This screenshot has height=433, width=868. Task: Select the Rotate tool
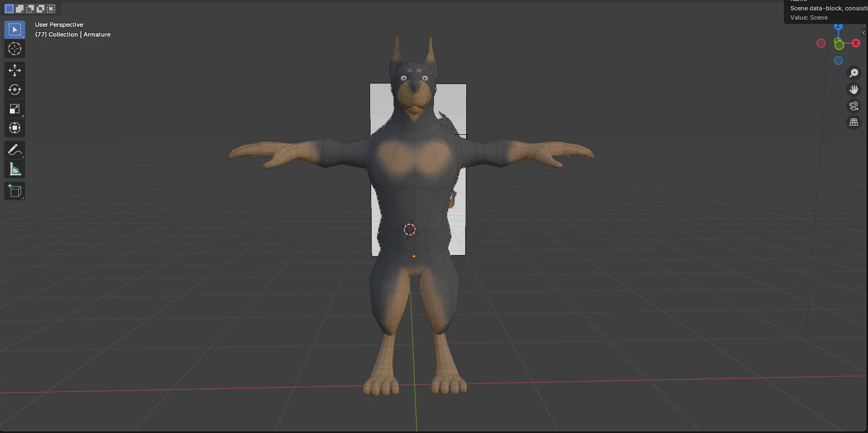15,90
